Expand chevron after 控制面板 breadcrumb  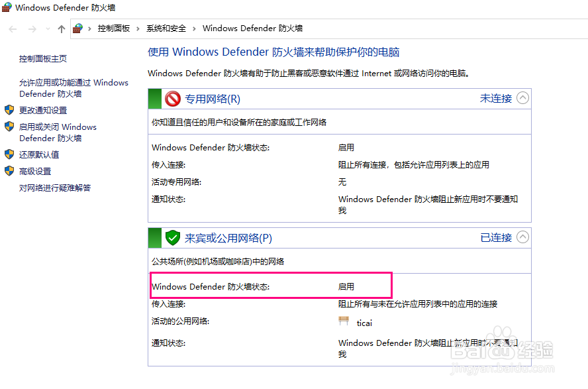138,29
